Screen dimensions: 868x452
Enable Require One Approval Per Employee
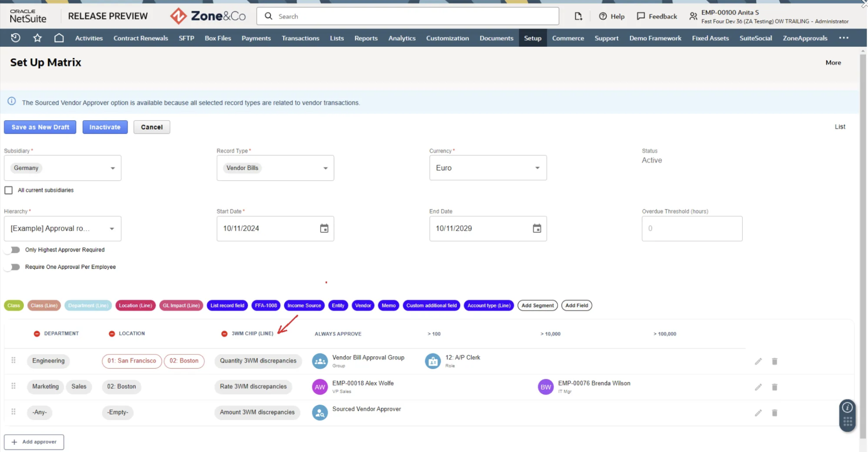(x=13, y=267)
